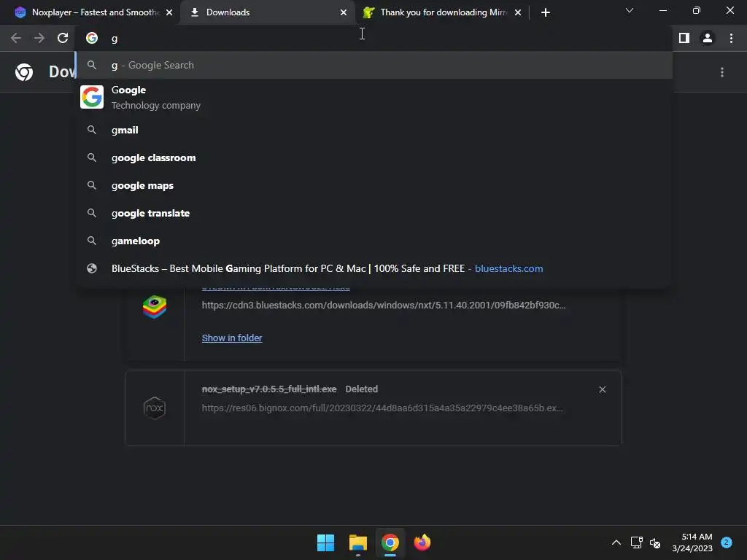Remove the nox_setup deleted entry with X
Image resolution: width=747 pixels, height=560 pixels.
pos(602,389)
